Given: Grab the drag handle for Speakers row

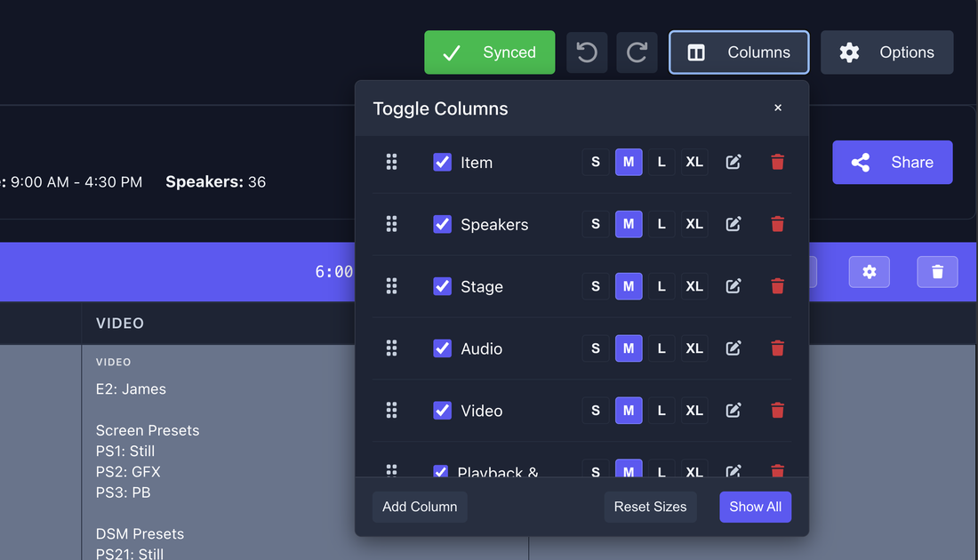Looking at the screenshot, I should [392, 224].
